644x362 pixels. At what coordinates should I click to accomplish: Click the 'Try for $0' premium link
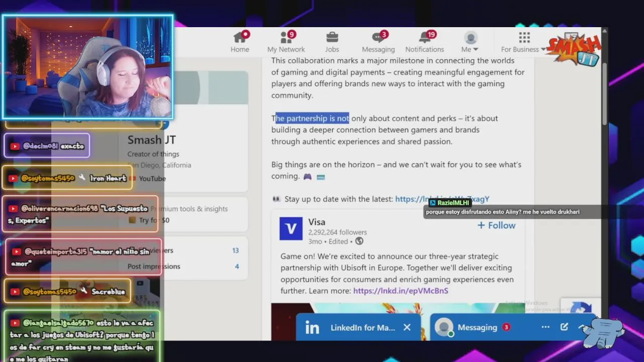[154, 220]
